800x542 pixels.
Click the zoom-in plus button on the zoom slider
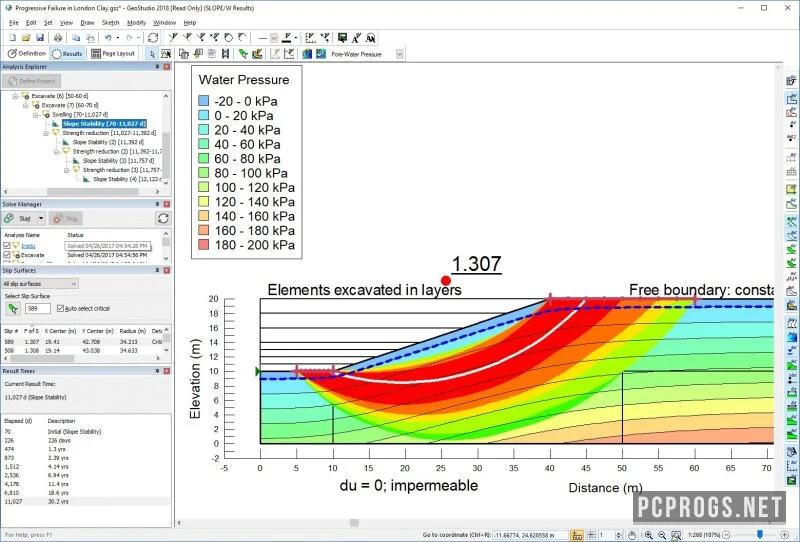785,535
